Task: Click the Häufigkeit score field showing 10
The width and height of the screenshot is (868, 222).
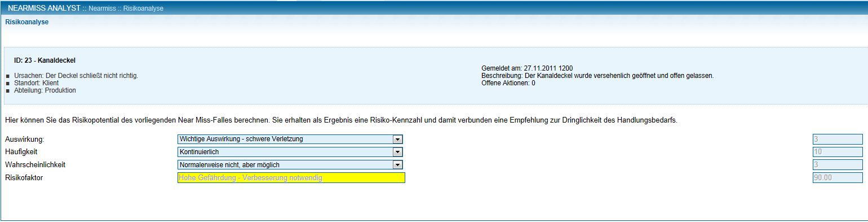Action: (838, 152)
